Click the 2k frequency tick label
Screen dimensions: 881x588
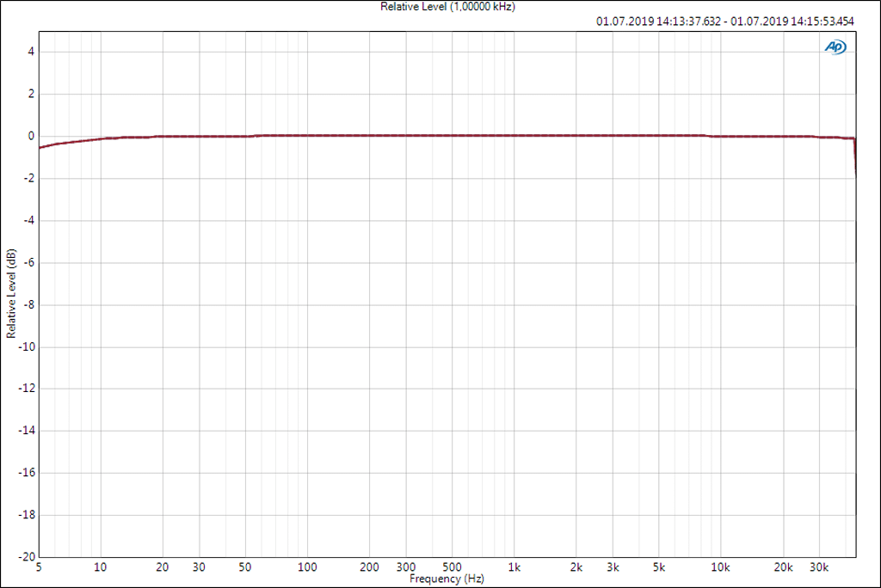[x=576, y=567]
